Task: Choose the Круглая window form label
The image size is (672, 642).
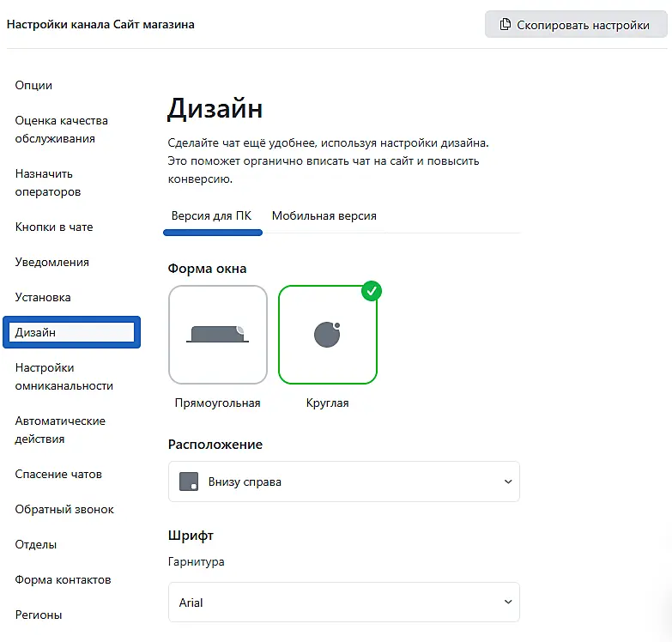Action: [x=327, y=403]
